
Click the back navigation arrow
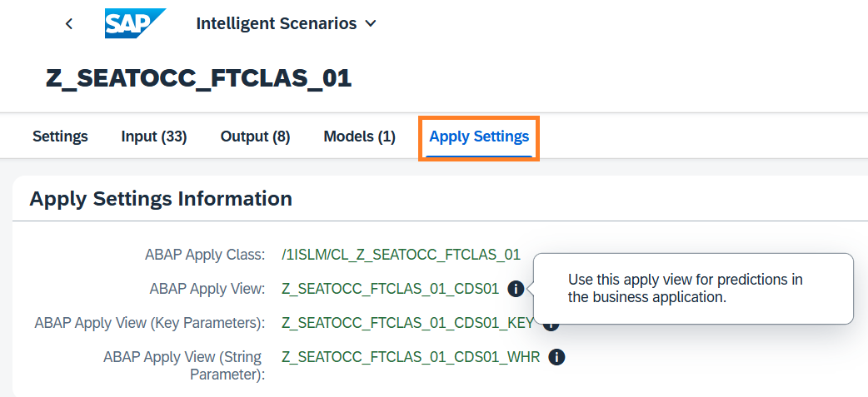point(69,24)
